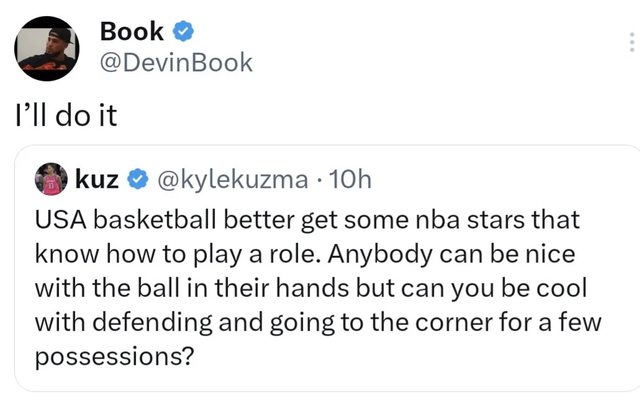This screenshot has width=640, height=407.
Task: Click the Book display name
Action: click(132, 32)
